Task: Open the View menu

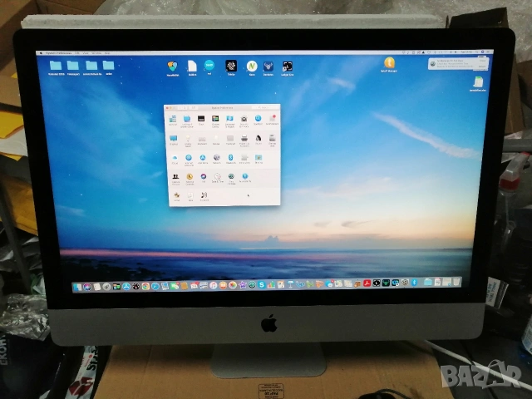Action: point(86,53)
